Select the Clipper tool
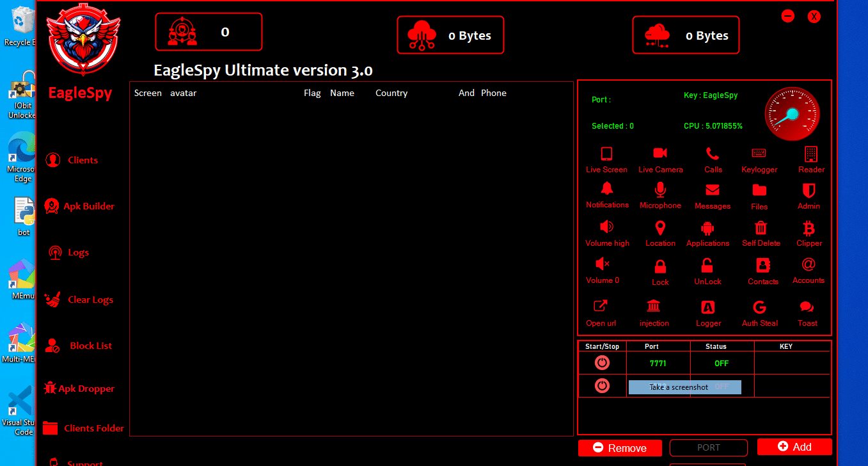 click(x=809, y=232)
